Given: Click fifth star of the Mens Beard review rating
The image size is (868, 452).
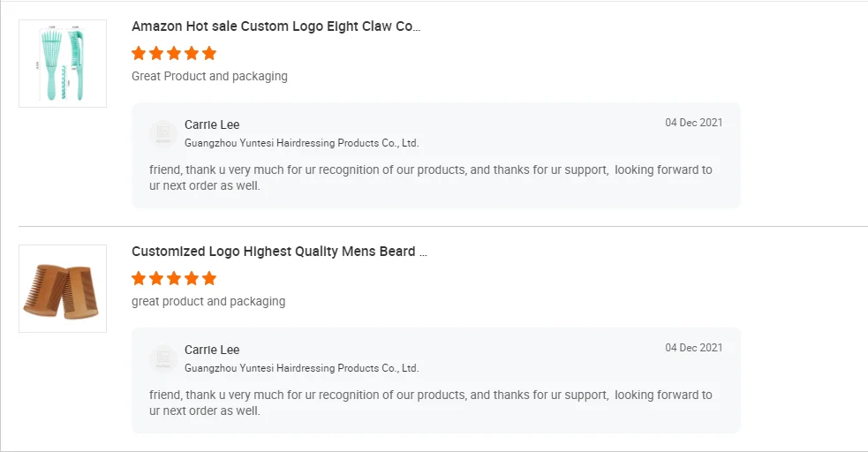Looking at the screenshot, I should [x=209, y=278].
